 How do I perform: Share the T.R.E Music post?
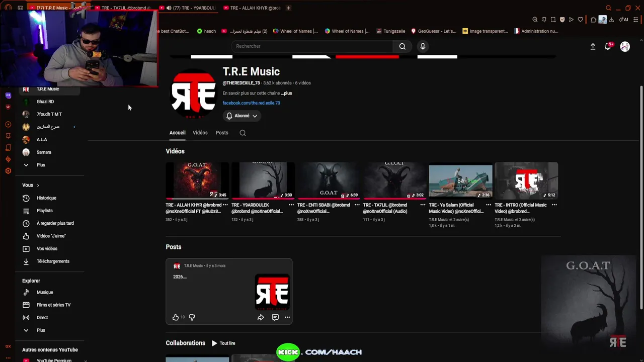[261, 317]
